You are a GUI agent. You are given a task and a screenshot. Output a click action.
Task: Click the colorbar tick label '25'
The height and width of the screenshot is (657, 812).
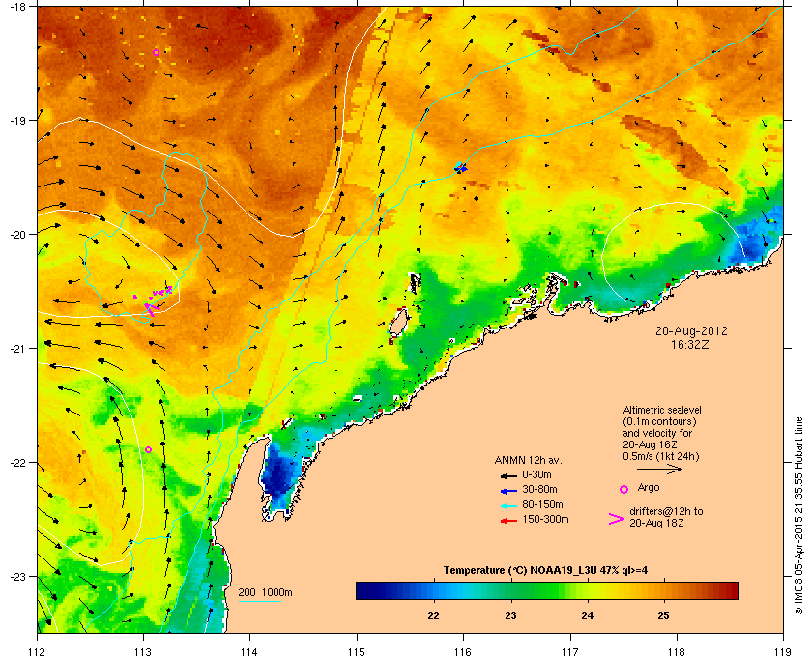[663, 615]
